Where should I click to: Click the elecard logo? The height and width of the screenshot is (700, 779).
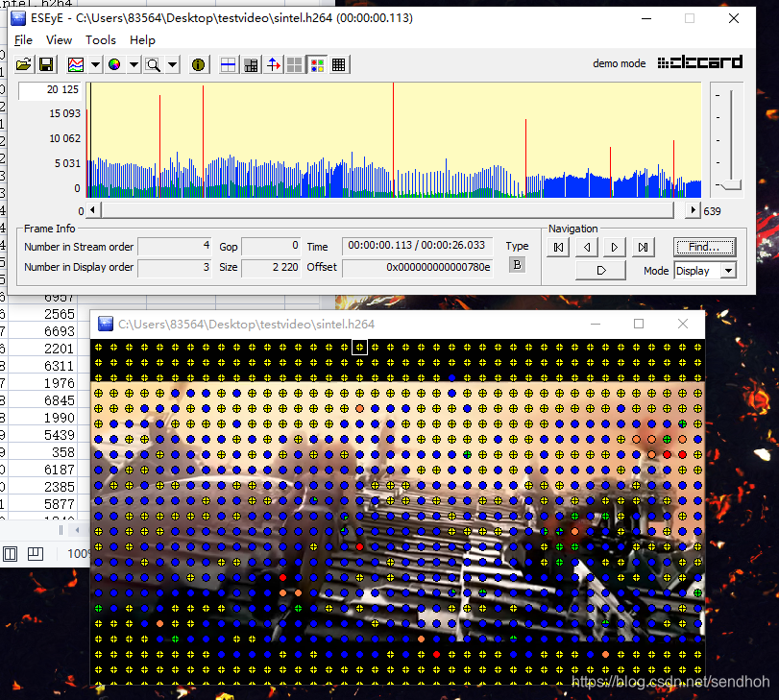(x=699, y=62)
